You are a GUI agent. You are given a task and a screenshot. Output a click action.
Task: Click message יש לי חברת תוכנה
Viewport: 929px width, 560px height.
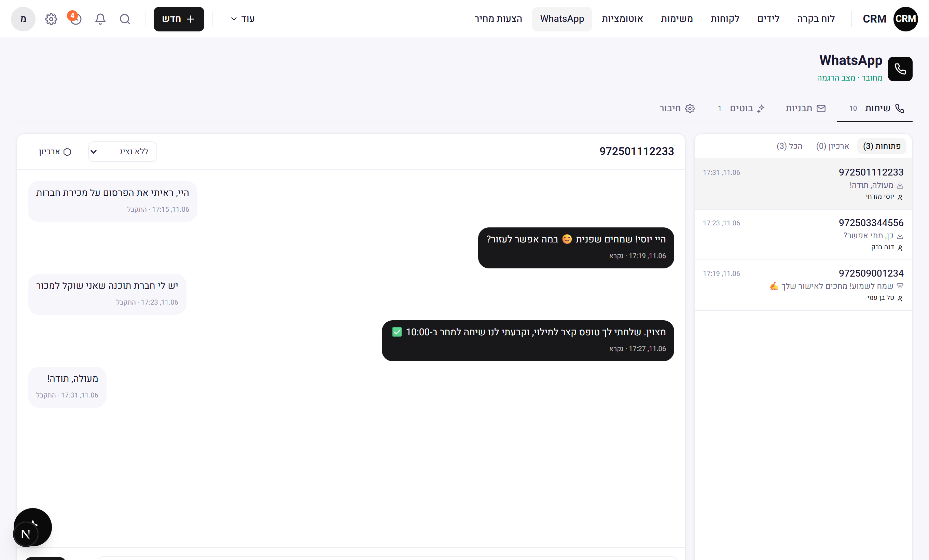tap(107, 294)
